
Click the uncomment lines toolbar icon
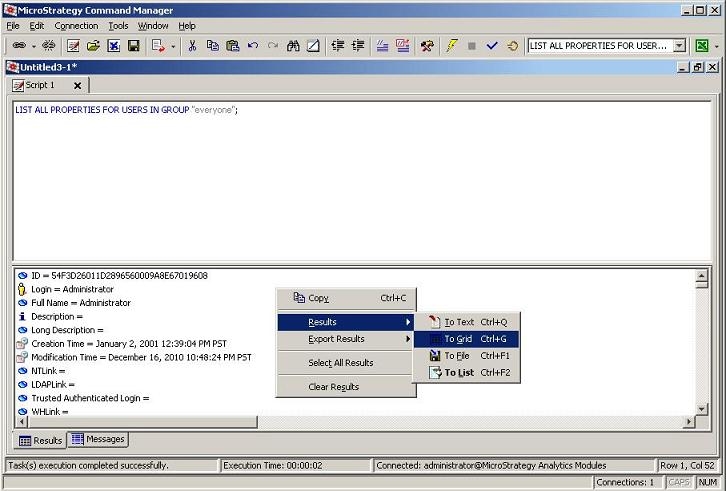point(402,45)
